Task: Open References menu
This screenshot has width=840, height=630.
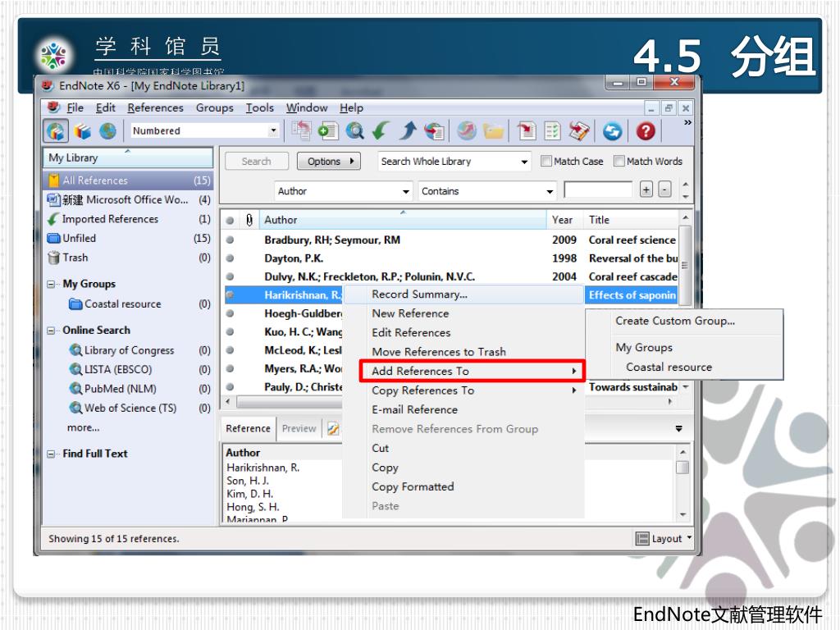Action: pos(155,107)
